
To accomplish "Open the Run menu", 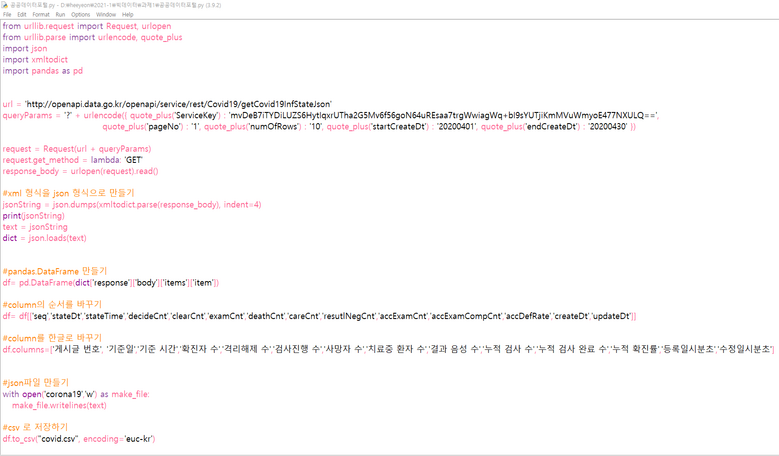I will 60,15.
